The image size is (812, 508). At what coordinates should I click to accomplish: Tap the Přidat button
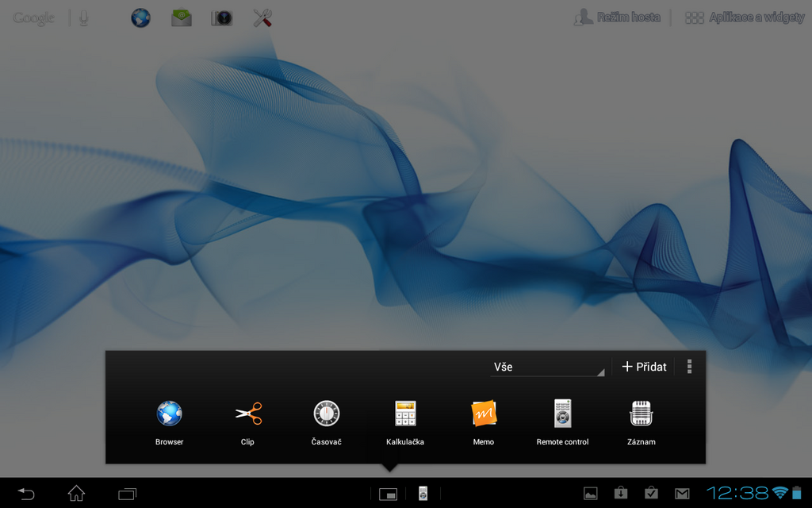tap(644, 366)
